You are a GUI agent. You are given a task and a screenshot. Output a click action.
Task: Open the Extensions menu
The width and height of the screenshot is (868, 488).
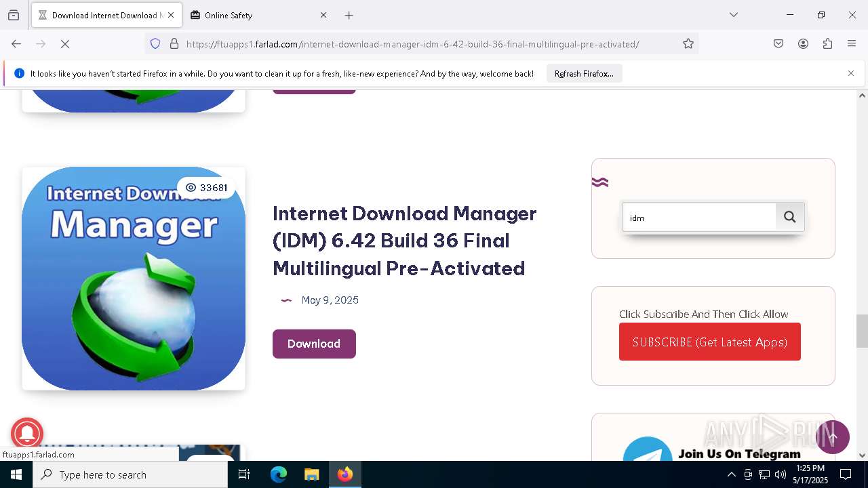[x=827, y=44]
